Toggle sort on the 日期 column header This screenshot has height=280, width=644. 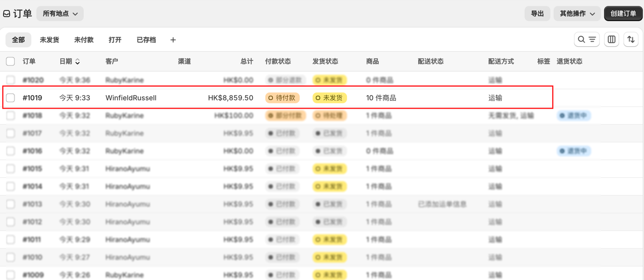point(69,62)
